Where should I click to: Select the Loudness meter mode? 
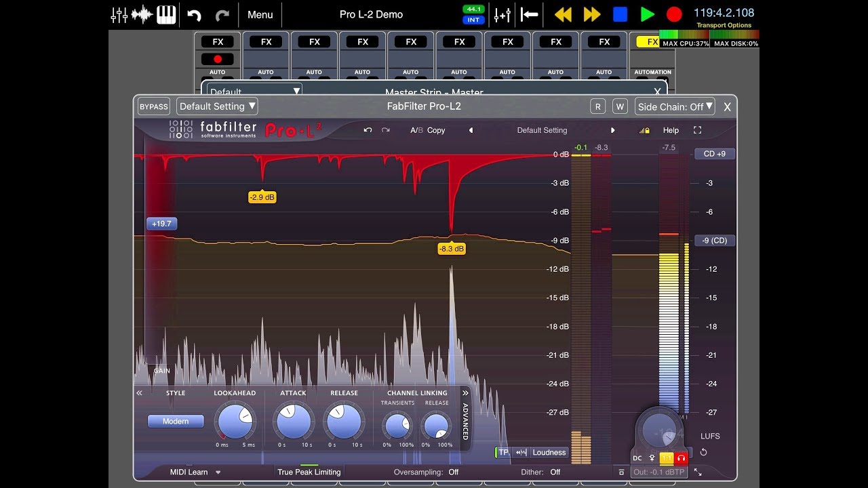tap(549, 452)
